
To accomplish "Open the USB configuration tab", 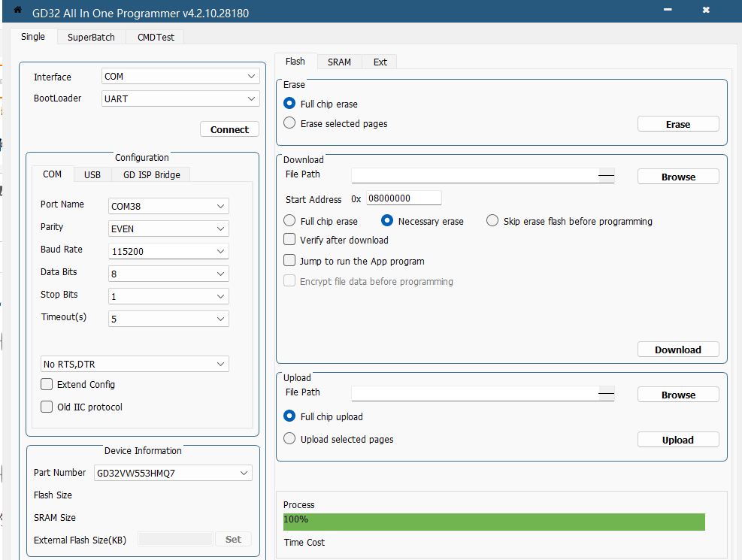I will coord(92,174).
